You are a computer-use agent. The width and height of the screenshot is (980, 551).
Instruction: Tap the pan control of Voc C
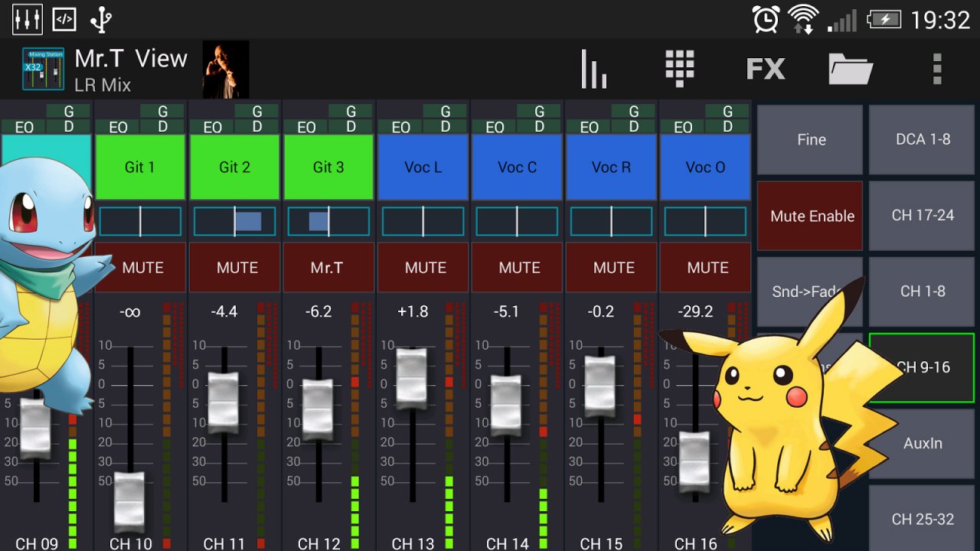(517, 221)
